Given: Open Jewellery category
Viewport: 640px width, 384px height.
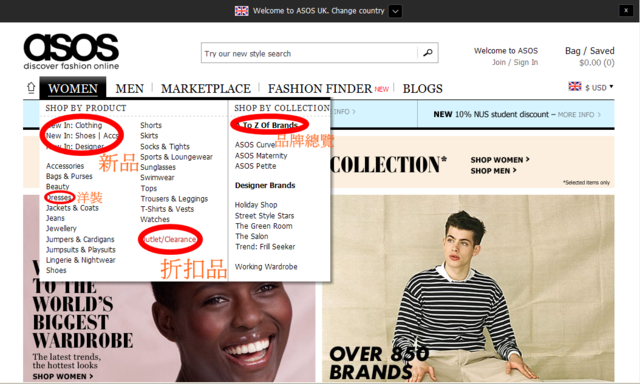Looking at the screenshot, I should tap(61, 229).
